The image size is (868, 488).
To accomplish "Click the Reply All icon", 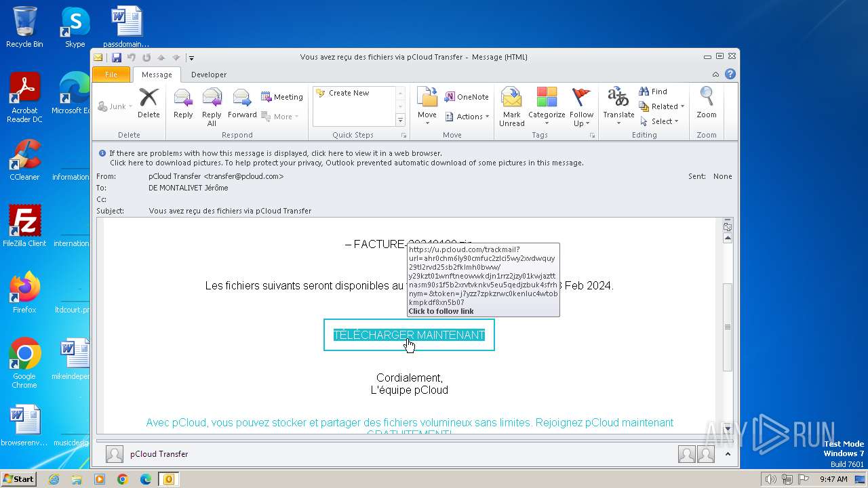I will [x=212, y=107].
